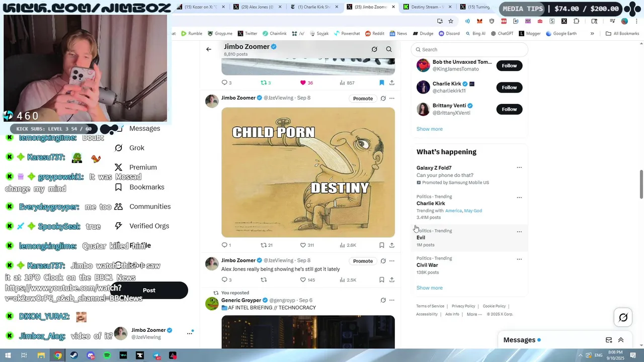Follow Brittany Venti
Image resolution: width=644 pixels, height=362 pixels.
point(509,109)
